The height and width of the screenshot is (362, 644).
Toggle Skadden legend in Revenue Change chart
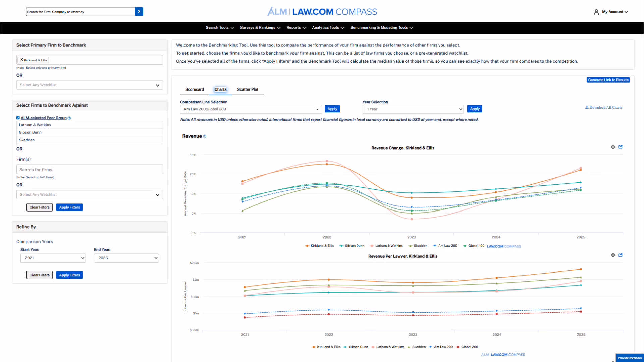[x=418, y=246]
